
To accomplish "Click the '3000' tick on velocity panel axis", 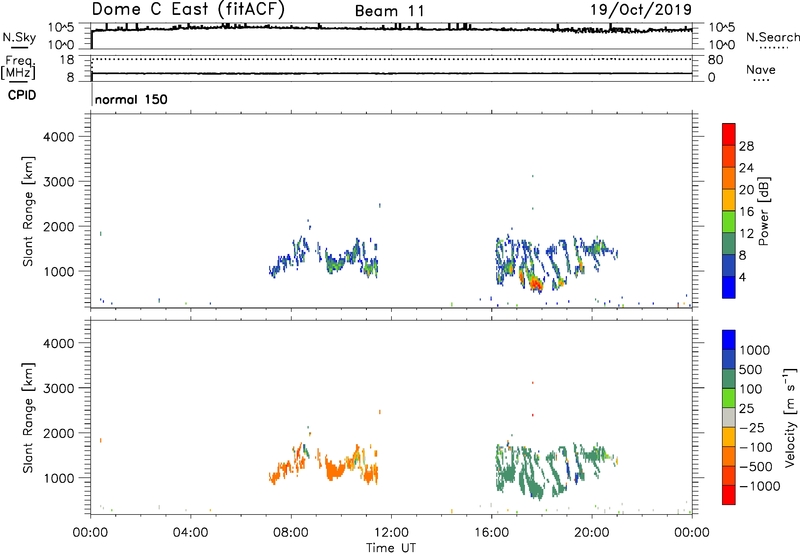I will click(59, 388).
